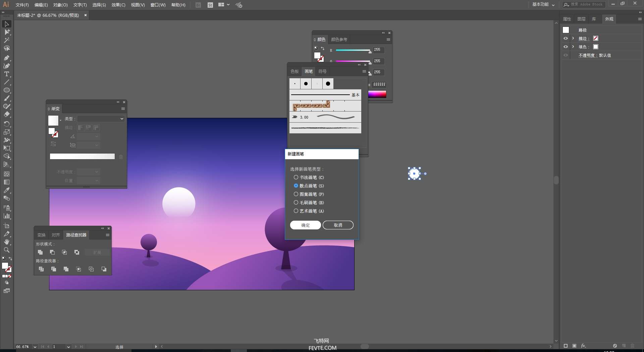644x352 pixels.
Task: Toggle visibility of 不透明度 appearance row
Action: (566, 55)
